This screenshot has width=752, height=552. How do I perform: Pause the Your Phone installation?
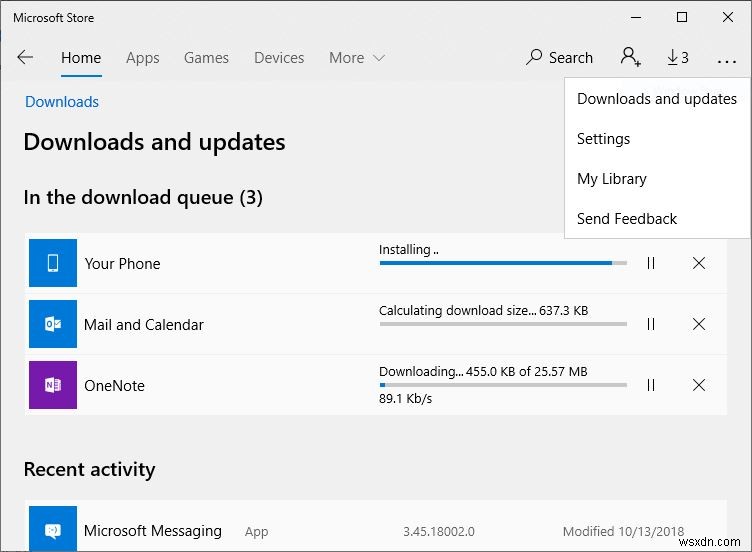651,263
